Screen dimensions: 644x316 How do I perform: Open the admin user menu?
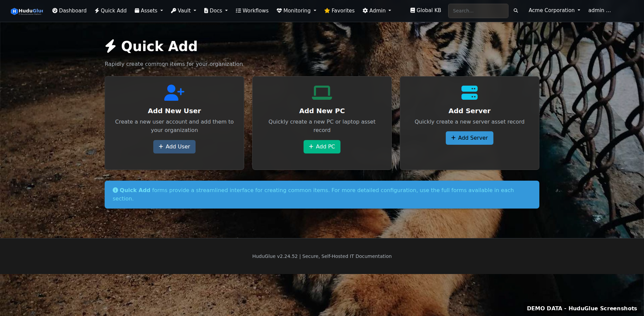tap(600, 10)
